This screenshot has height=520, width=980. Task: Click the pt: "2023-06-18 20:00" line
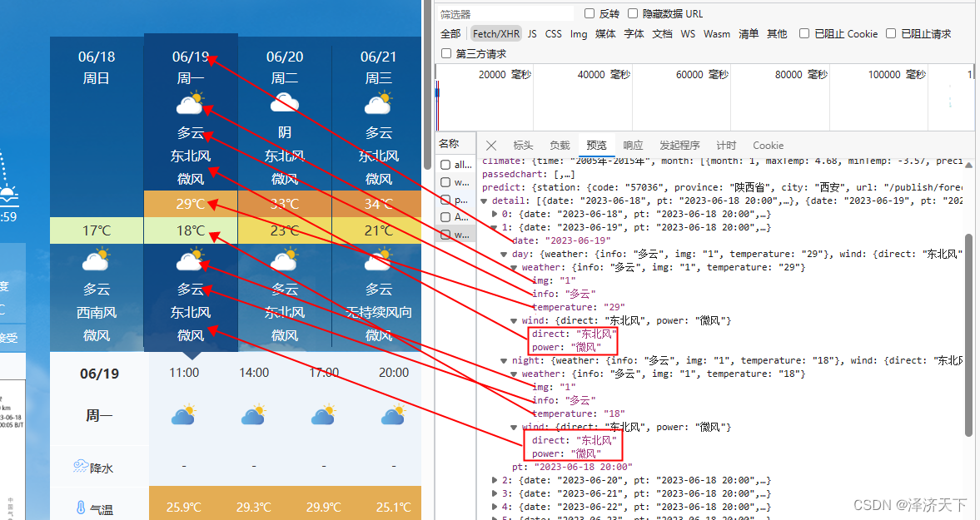(x=572, y=467)
